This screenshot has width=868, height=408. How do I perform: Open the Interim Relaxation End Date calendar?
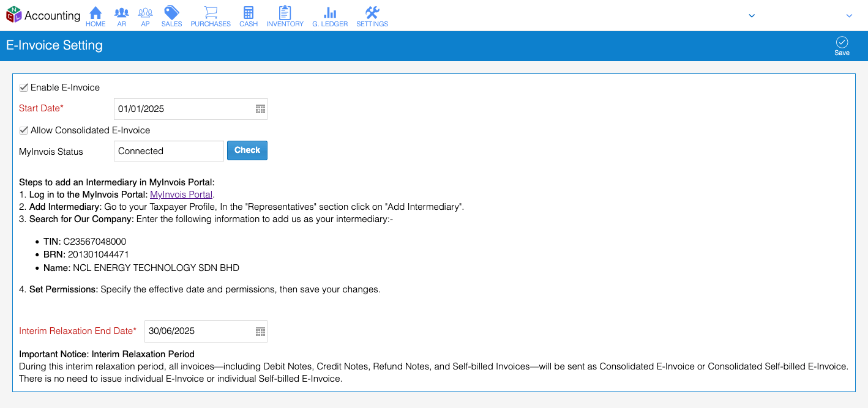pyautogui.click(x=260, y=331)
